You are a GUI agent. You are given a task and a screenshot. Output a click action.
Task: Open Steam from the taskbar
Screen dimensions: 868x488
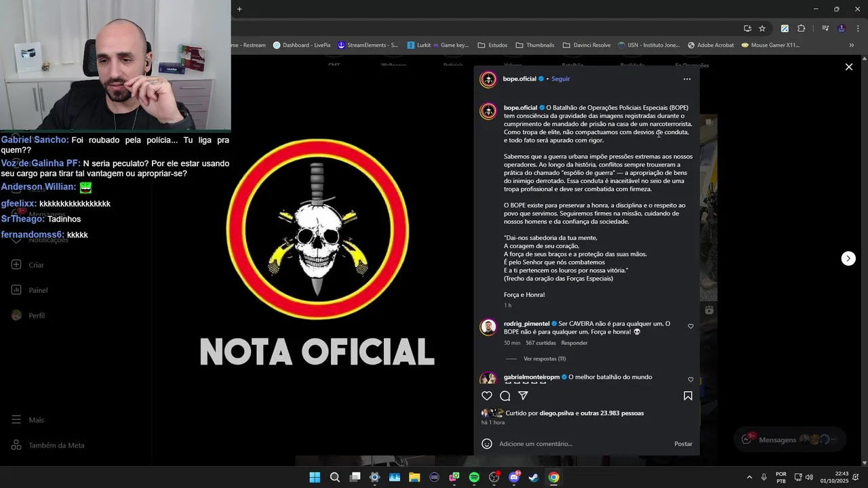click(x=534, y=477)
